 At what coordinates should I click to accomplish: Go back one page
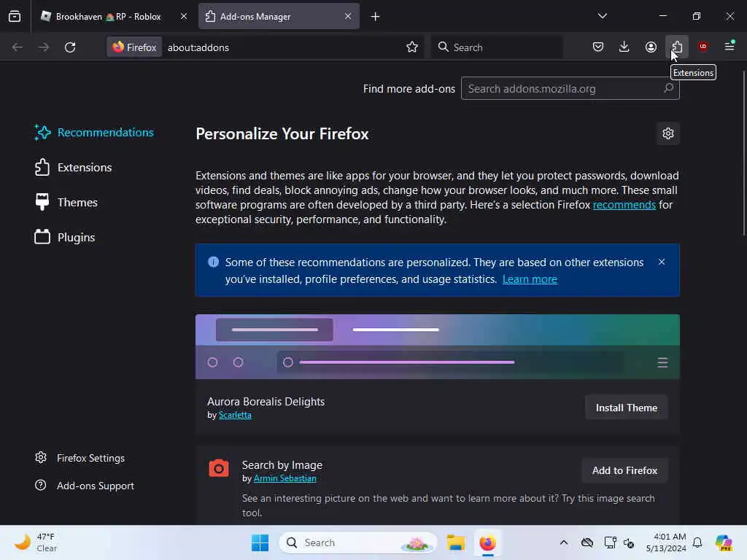[18, 47]
